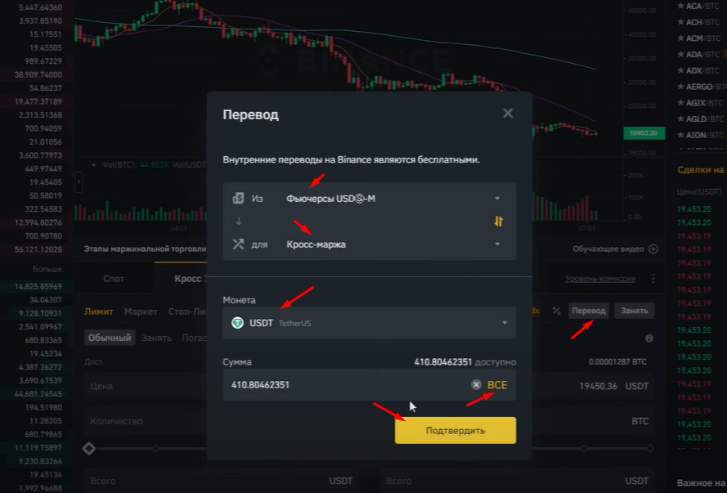Clear the amount with the X icon
This screenshot has height=493, width=727.
[x=476, y=384]
